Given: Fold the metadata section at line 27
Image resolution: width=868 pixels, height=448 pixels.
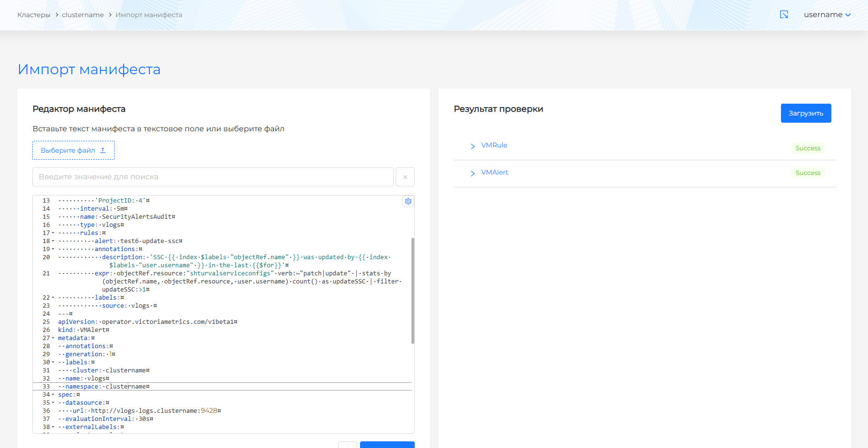Looking at the screenshot, I should [x=53, y=338].
